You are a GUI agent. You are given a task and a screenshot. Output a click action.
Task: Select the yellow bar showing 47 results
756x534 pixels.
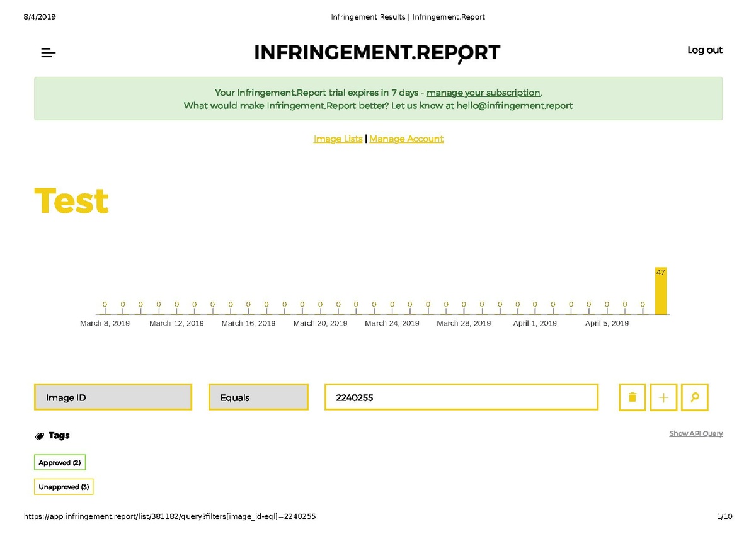point(661,290)
